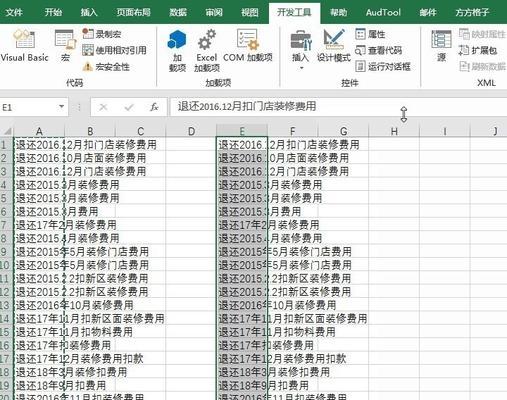This screenshot has width=507, height=400.
Task: Open COM 加载项 dialog
Action: [248, 46]
